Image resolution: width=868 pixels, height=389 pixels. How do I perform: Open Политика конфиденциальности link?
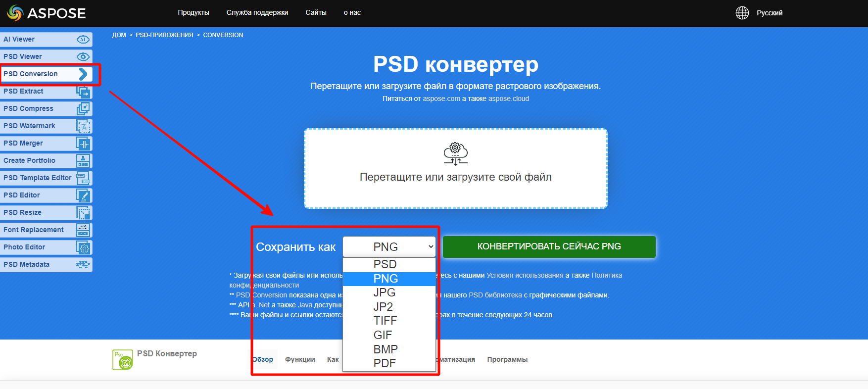[x=607, y=275]
